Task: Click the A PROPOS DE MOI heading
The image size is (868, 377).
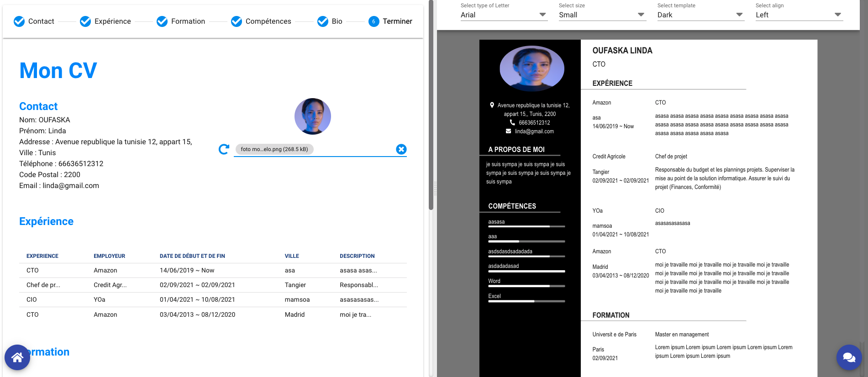Action: coord(516,149)
